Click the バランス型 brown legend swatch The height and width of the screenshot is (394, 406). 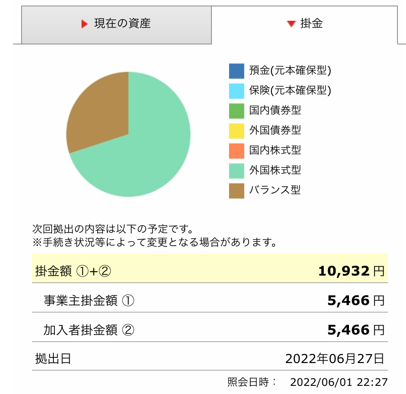(x=236, y=191)
